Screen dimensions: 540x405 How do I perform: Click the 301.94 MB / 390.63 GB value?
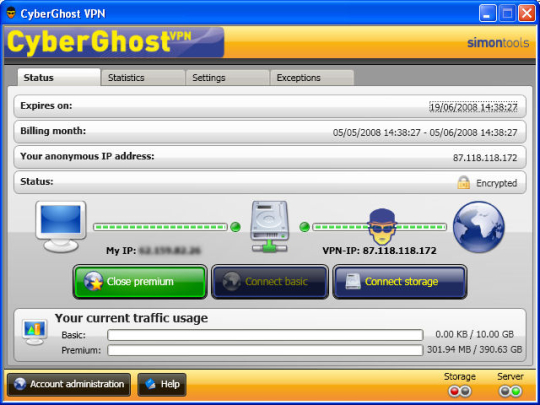click(475, 350)
